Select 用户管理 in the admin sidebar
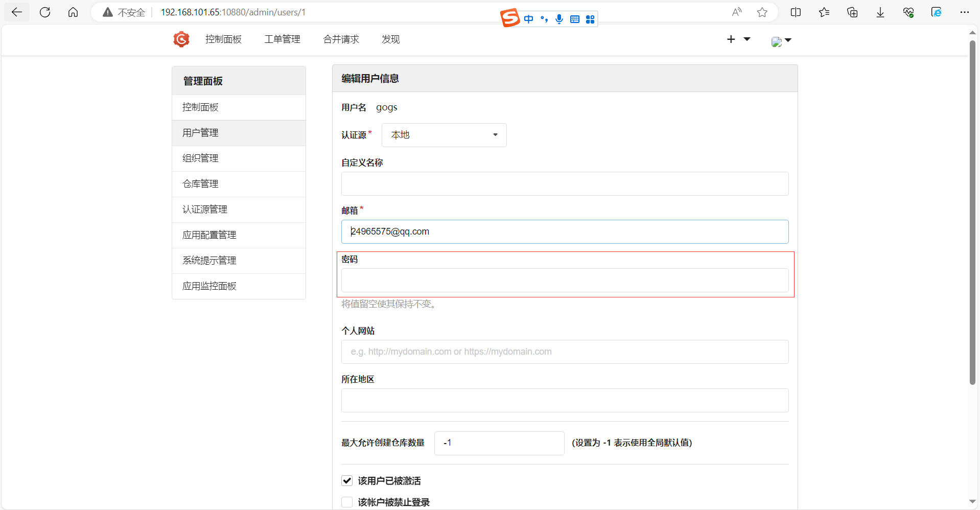 239,133
